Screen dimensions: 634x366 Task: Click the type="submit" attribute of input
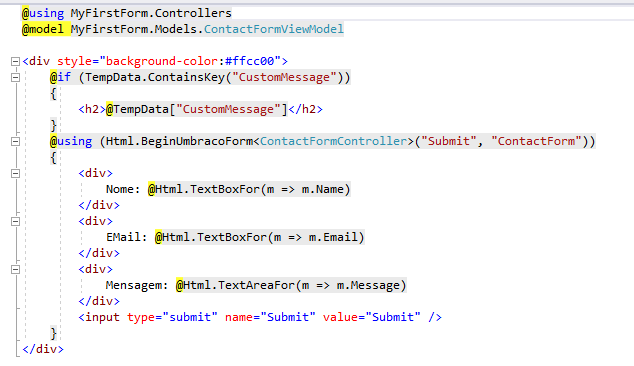point(172,317)
